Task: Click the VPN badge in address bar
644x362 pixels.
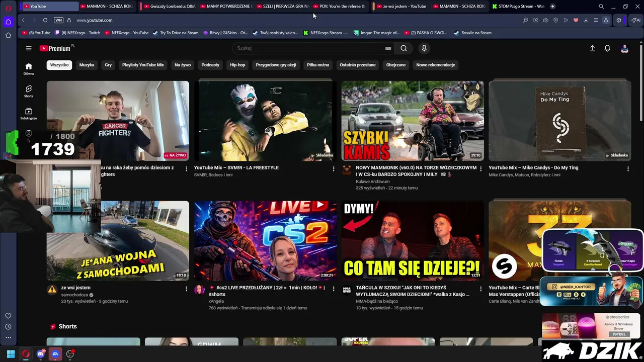Action: point(59,20)
